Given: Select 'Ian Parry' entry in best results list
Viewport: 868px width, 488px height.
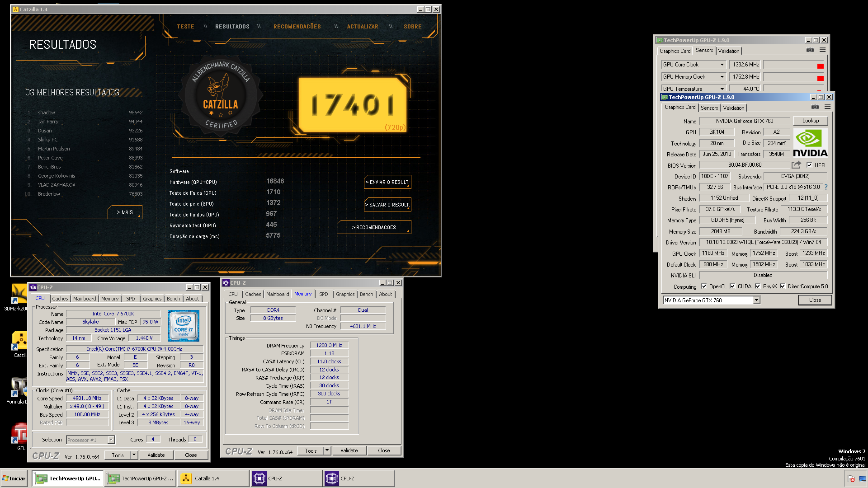Looking at the screenshot, I should pyautogui.click(x=85, y=122).
